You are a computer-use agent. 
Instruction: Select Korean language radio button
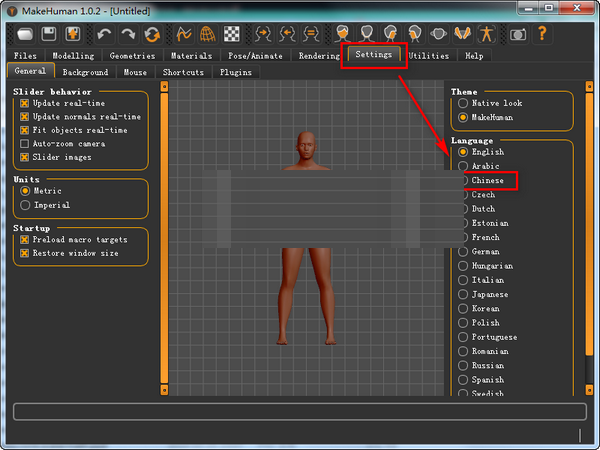463,308
